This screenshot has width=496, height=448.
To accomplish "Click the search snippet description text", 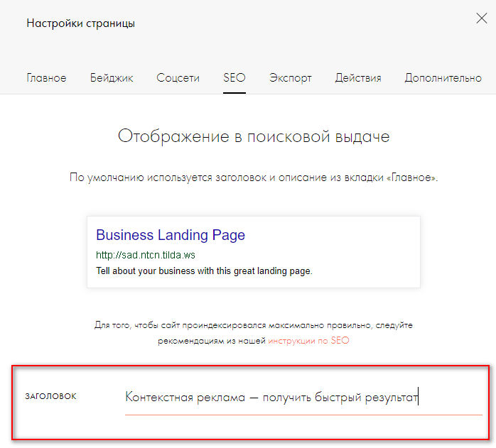I will (204, 271).
